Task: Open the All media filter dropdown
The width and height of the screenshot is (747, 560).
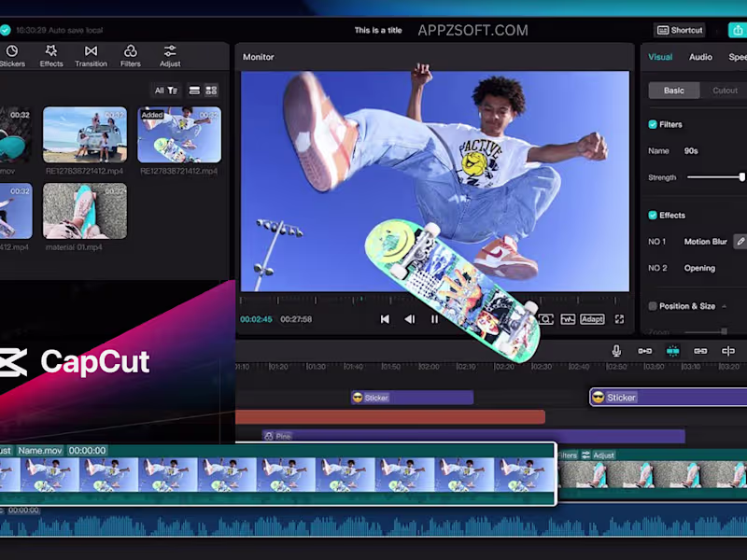Action: (166, 91)
